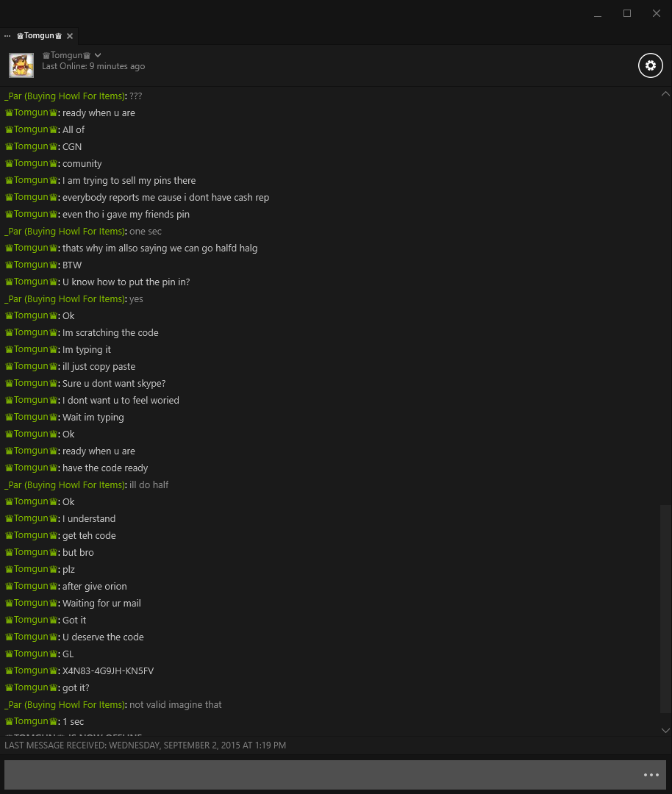Click the _Par name on 'not valid' message
672x794 pixels.
[x=64, y=705]
